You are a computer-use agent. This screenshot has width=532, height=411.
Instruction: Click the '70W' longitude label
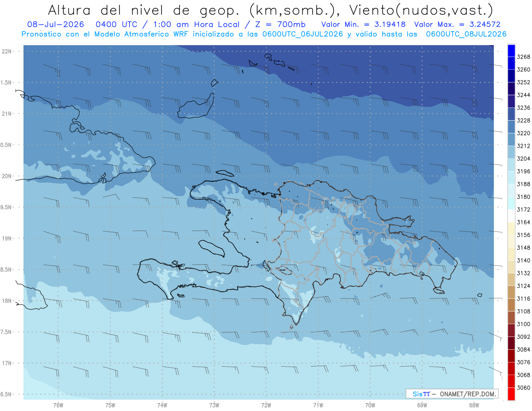pos(370,405)
